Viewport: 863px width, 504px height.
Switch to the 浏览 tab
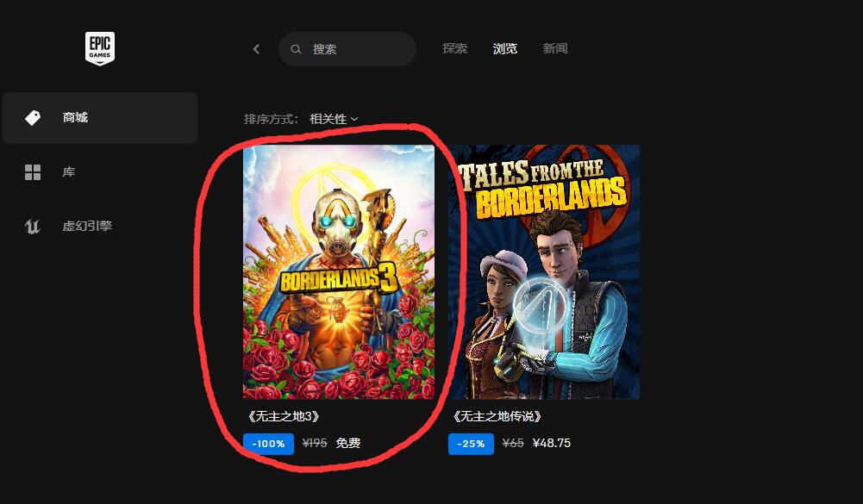[504, 48]
